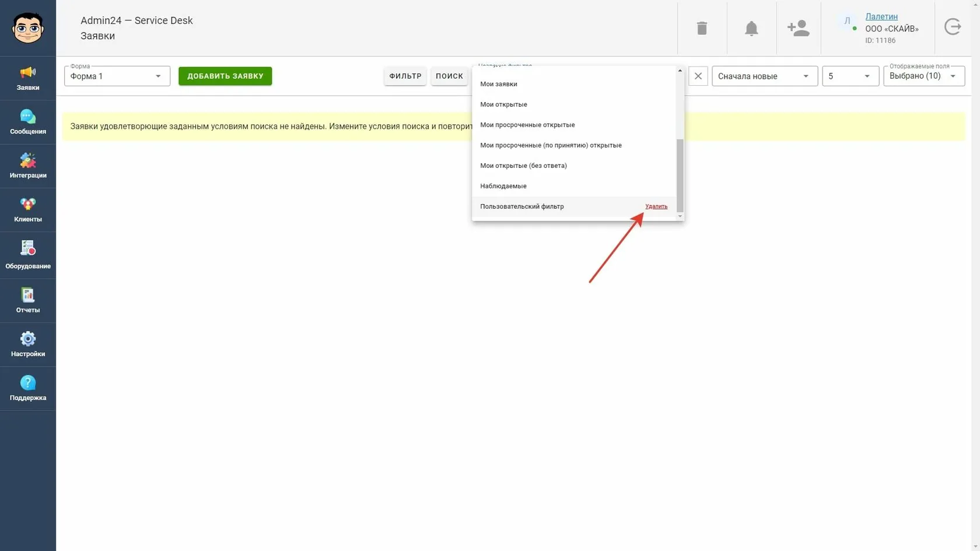The width and height of the screenshot is (980, 551).
Task: Open Настройки gear icon
Action: click(28, 345)
